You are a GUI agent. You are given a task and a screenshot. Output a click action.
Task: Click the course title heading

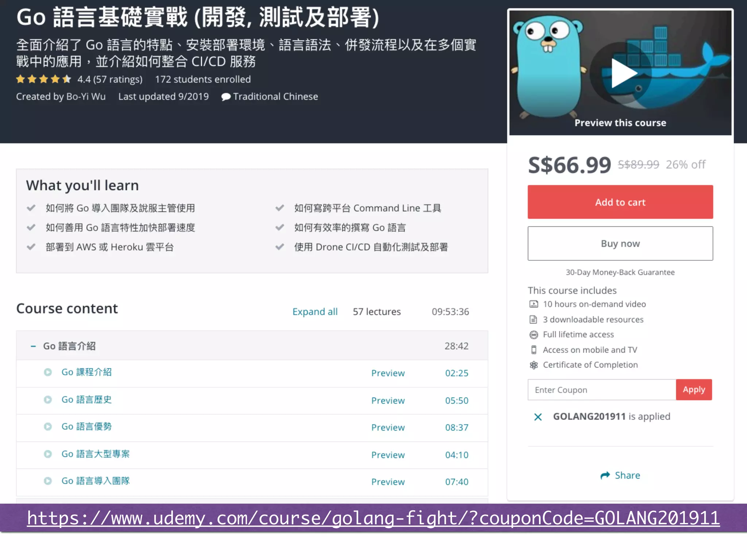pyautogui.click(x=198, y=17)
